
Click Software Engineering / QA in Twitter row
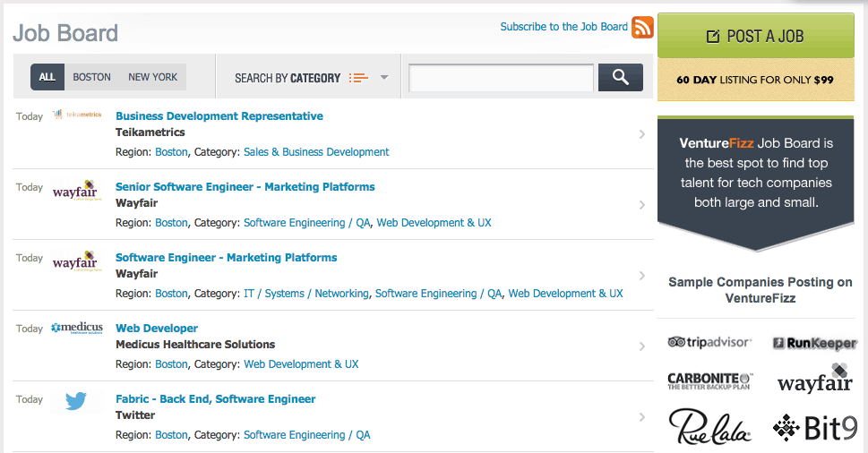point(306,435)
